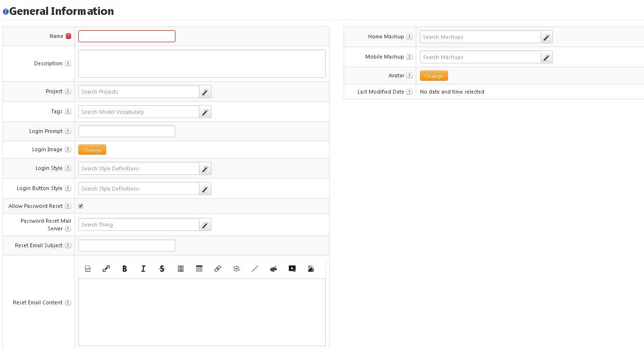This screenshot has height=349, width=644.
Task: Open the Password Reset Mail Server wand picker
Action: 205,225
